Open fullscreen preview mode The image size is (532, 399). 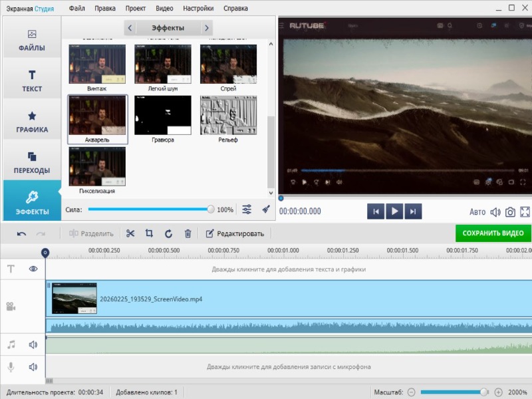[525, 212]
